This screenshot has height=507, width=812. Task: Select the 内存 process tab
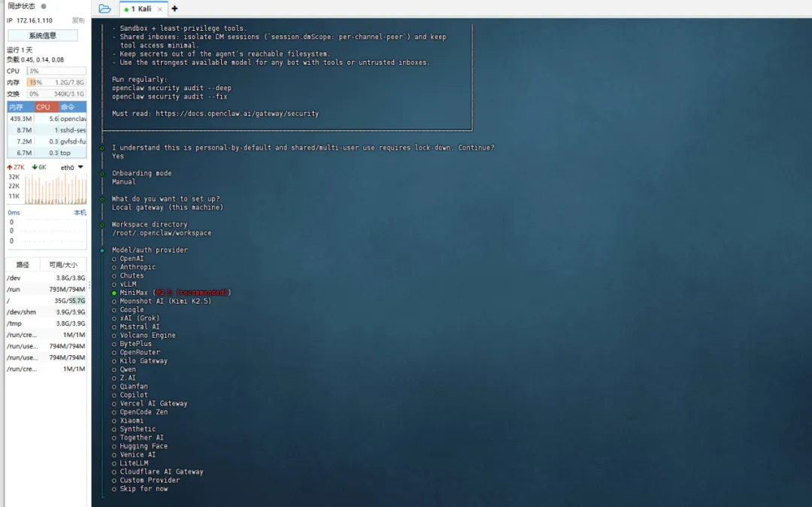(17, 107)
